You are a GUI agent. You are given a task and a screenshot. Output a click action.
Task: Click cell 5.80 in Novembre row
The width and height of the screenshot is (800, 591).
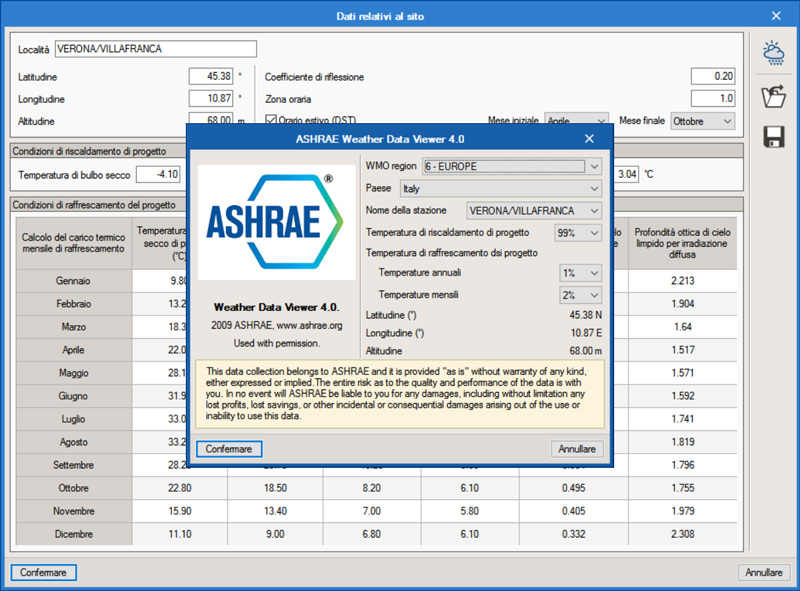(x=470, y=511)
